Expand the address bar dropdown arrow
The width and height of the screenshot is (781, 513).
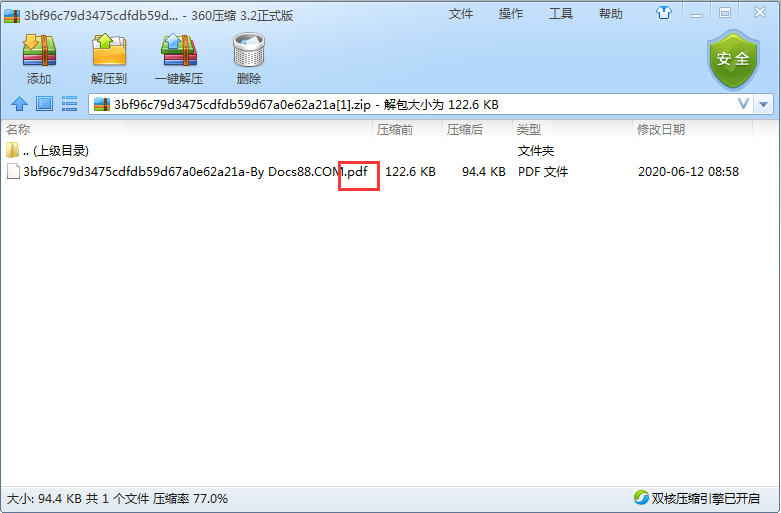coord(763,104)
